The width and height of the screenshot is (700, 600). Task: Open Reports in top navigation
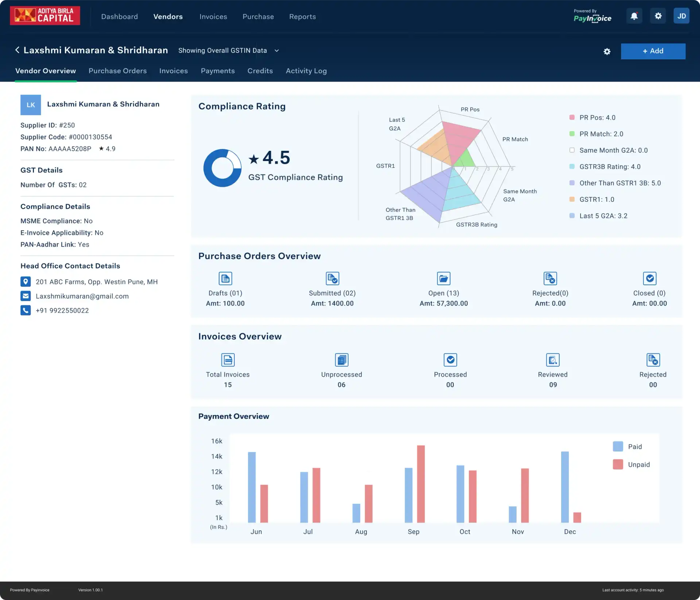[x=303, y=17]
